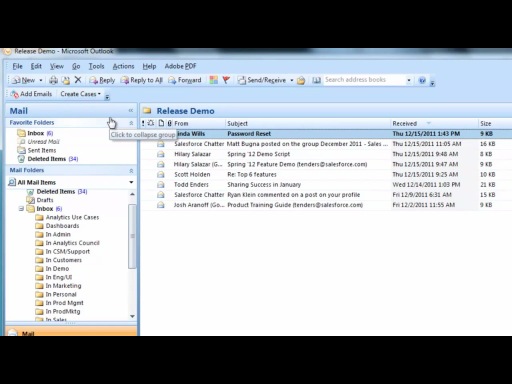Open Sent Items folder
The image size is (512, 384).
pos(37,150)
